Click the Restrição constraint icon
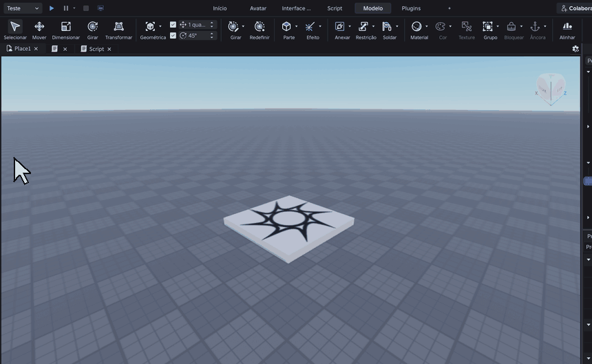This screenshot has width=592, height=364. click(363, 26)
